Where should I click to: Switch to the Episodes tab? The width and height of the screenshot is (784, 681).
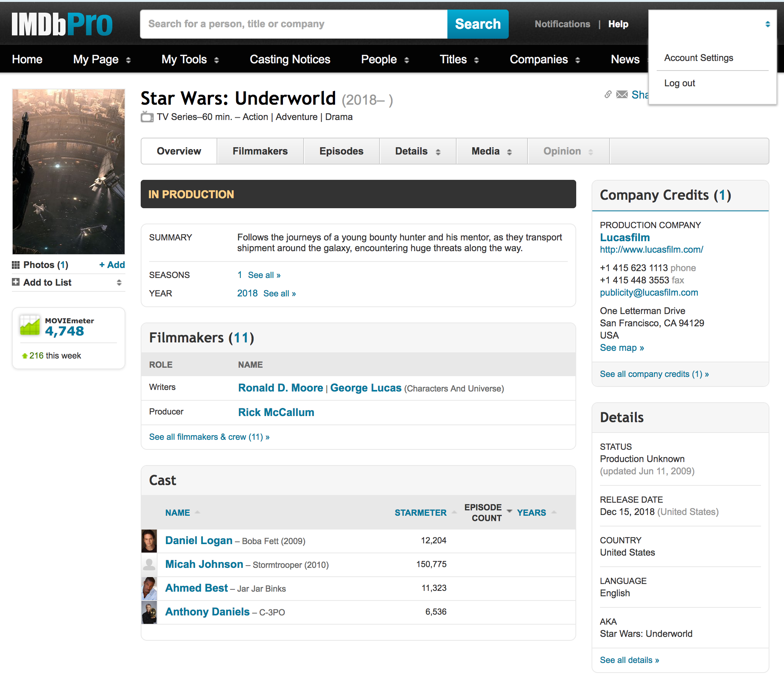[342, 151]
